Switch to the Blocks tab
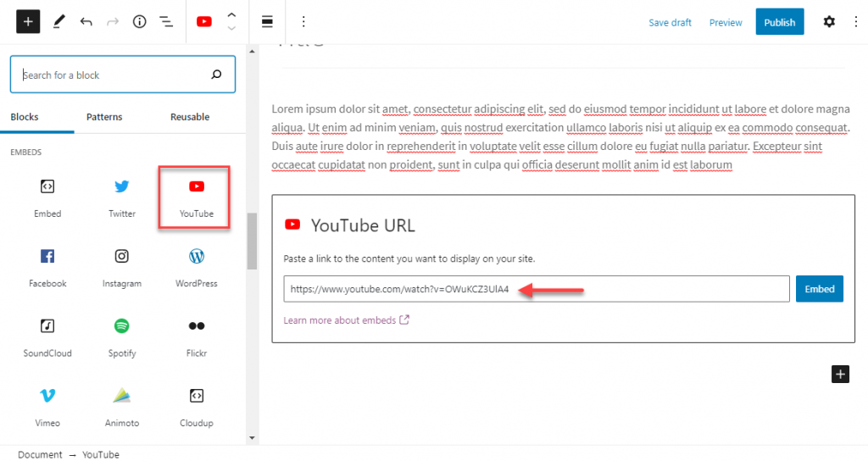The height and width of the screenshot is (461, 868). pos(25,117)
